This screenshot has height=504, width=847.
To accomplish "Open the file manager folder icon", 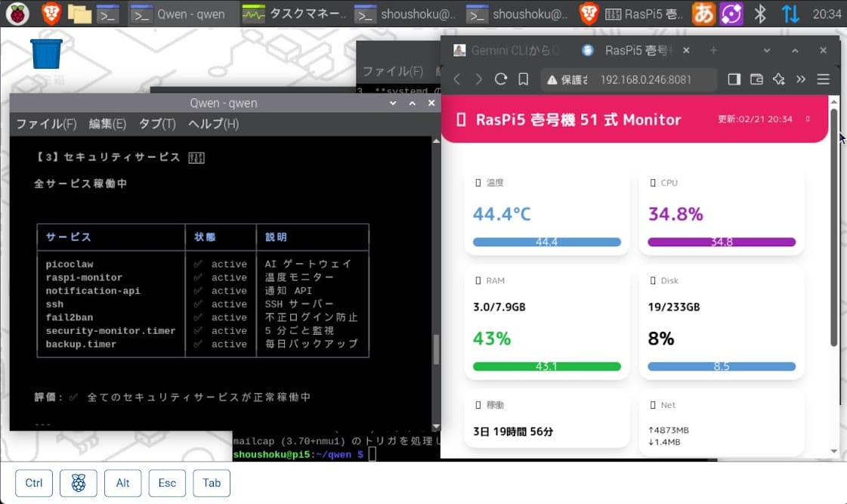I will coord(79,14).
